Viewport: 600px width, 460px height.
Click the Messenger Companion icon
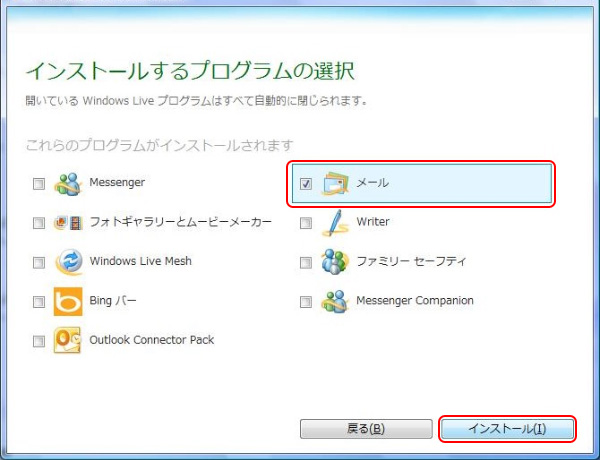pos(335,302)
